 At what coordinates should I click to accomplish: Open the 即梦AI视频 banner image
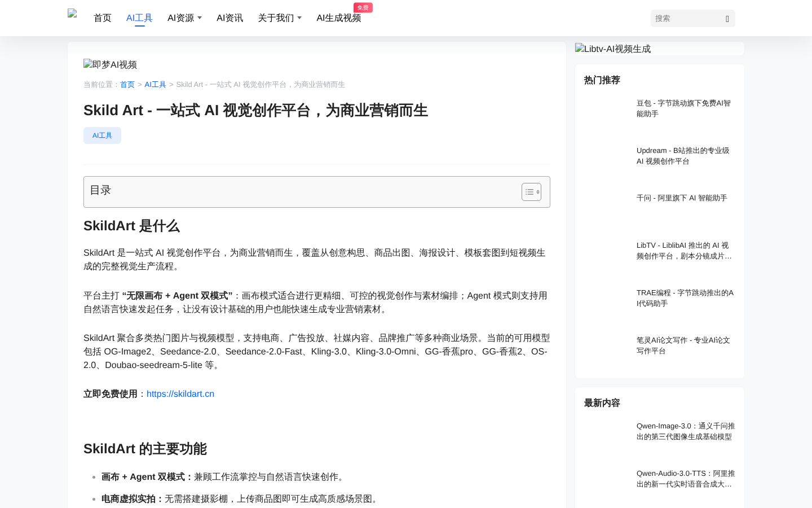110,64
